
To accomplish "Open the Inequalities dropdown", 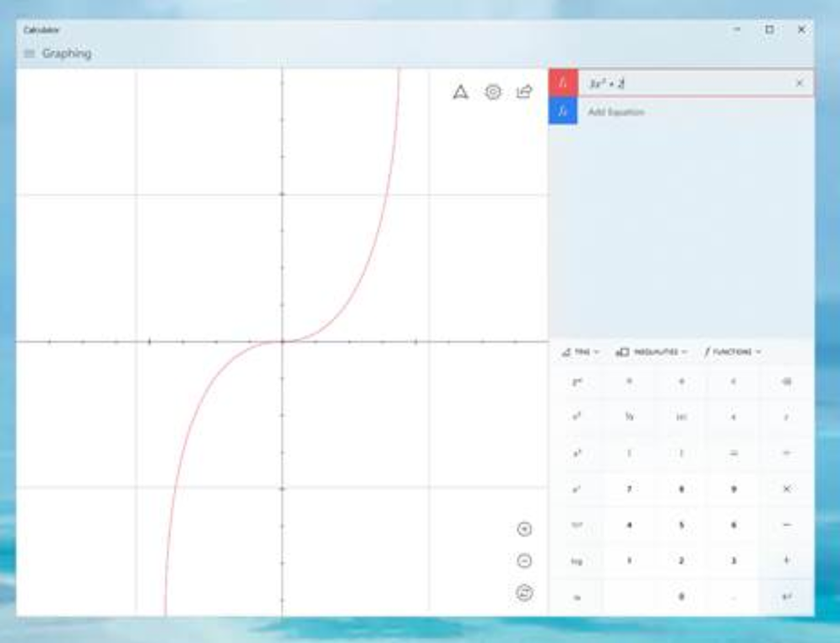I will tap(651, 352).
